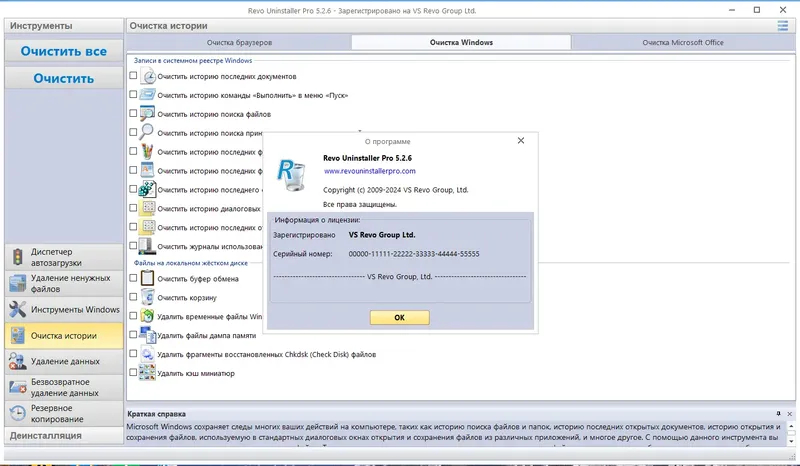Click the traffic light Autorun Manager icon
The width and height of the screenshot is (800, 466).
coord(18,257)
